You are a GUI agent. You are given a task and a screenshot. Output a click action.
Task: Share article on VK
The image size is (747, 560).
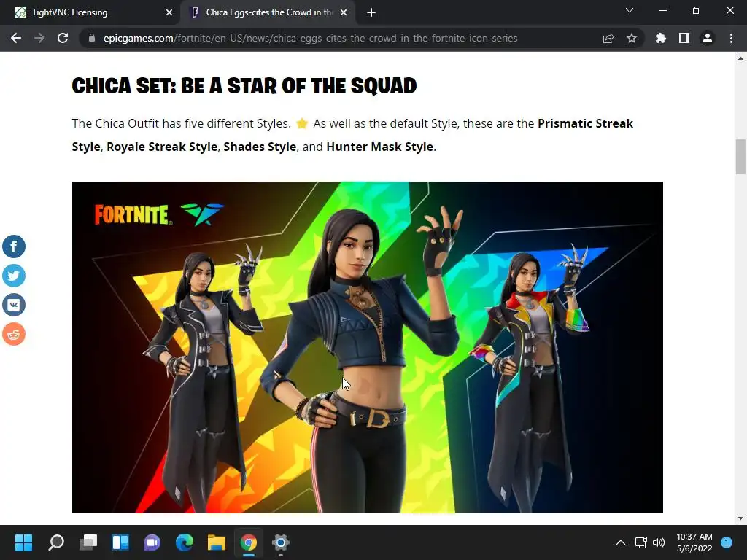point(14,305)
